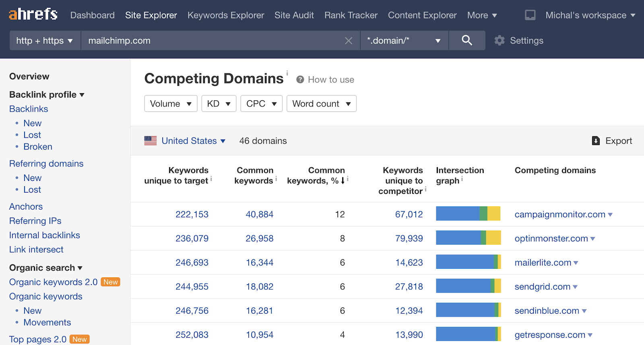This screenshot has width=644, height=345.
Task: Go to Site Audit in navigation
Action: 294,15
